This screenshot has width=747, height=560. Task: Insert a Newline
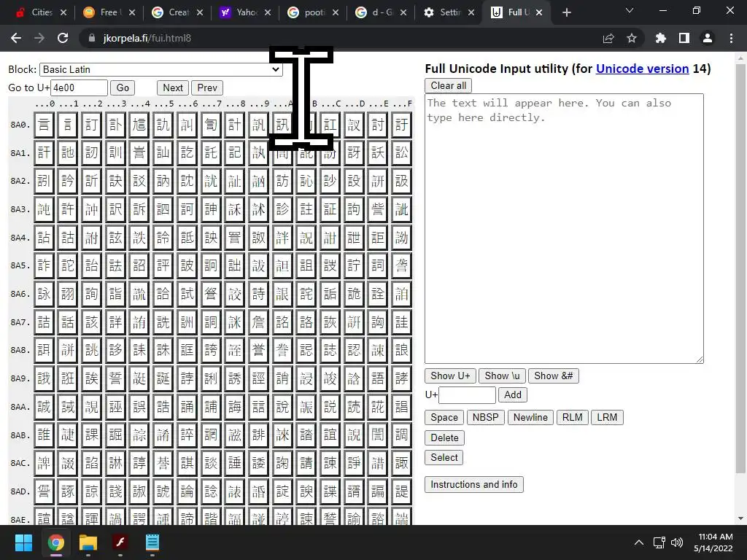(530, 418)
